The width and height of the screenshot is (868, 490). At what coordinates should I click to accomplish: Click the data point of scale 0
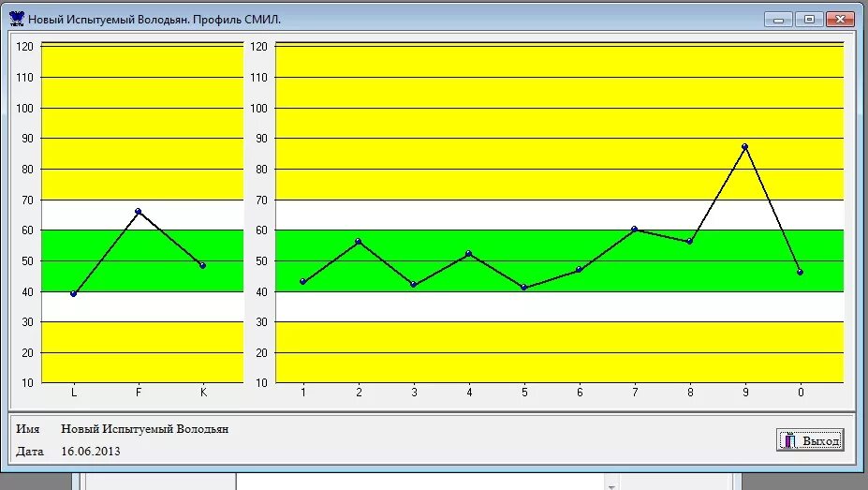[x=800, y=273]
